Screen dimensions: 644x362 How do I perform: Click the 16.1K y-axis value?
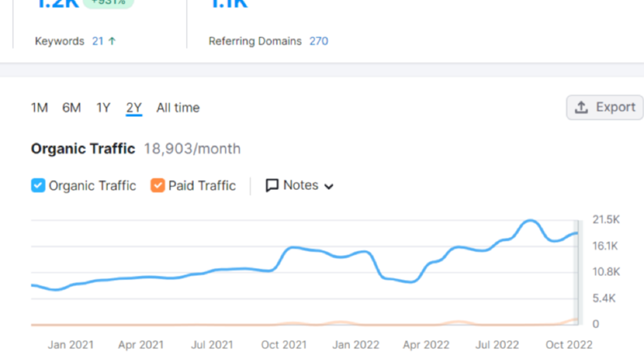(x=605, y=246)
